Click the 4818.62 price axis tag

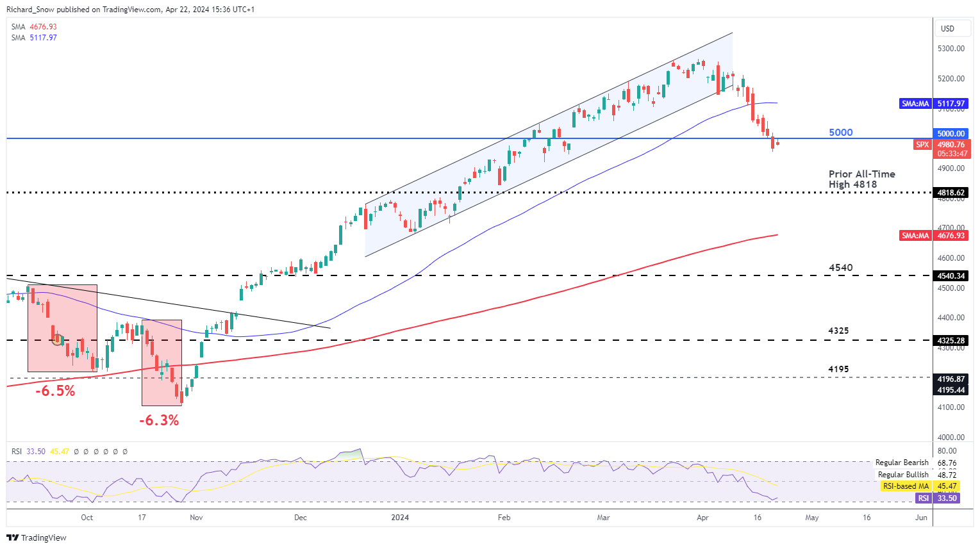[x=951, y=192]
